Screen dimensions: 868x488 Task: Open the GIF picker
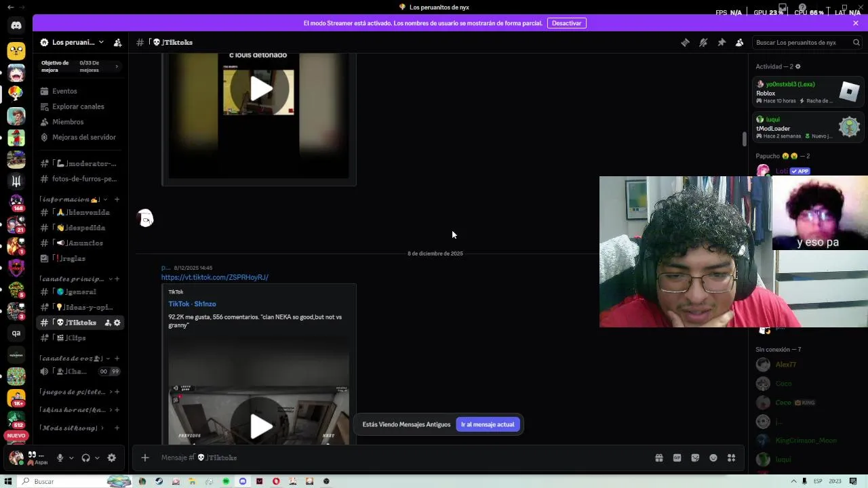(x=677, y=457)
